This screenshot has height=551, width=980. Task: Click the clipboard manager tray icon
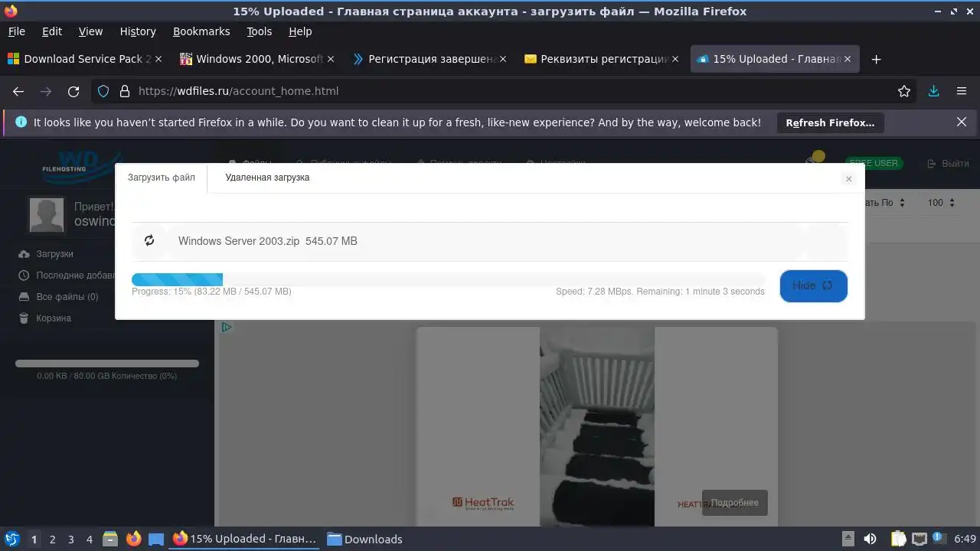tap(898, 539)
